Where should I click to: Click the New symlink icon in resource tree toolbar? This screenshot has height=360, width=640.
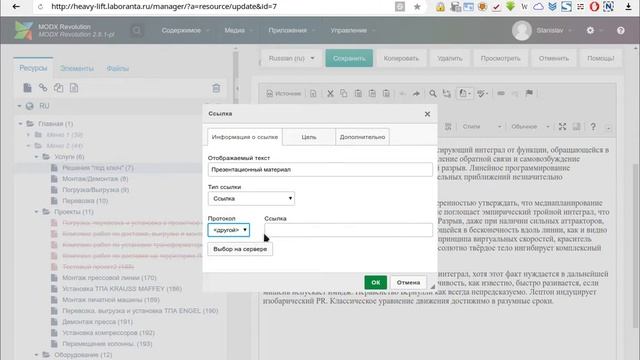coord(58,88)
